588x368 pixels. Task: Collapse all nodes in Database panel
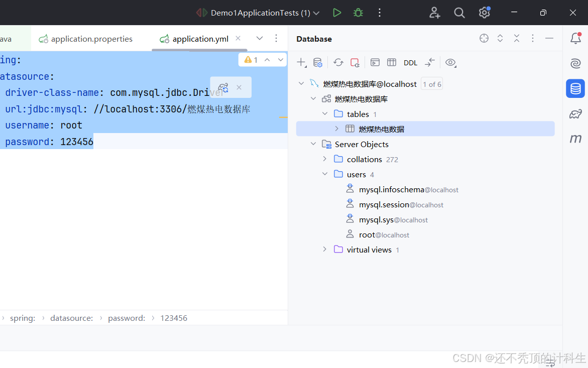click(x=516, y=38)
